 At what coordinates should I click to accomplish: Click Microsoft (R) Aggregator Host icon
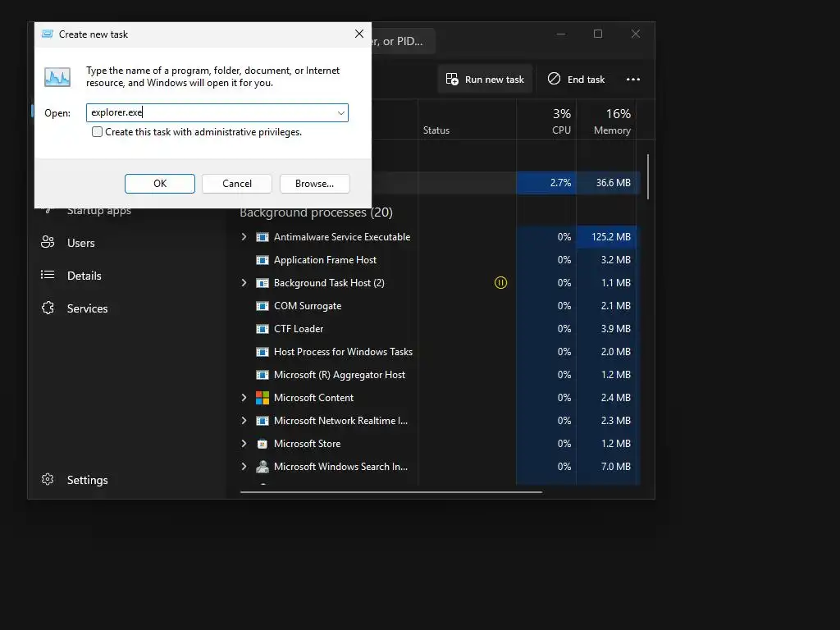click(x=262, y=375)
